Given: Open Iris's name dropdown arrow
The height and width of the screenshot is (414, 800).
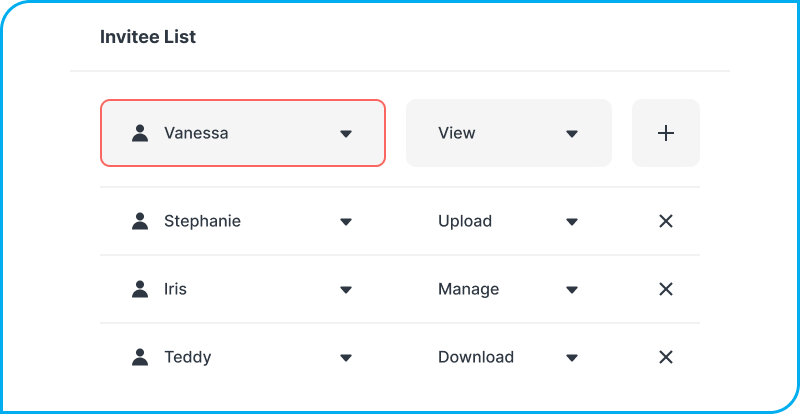Looking at the screenshot, I should [x=346, y=290].
